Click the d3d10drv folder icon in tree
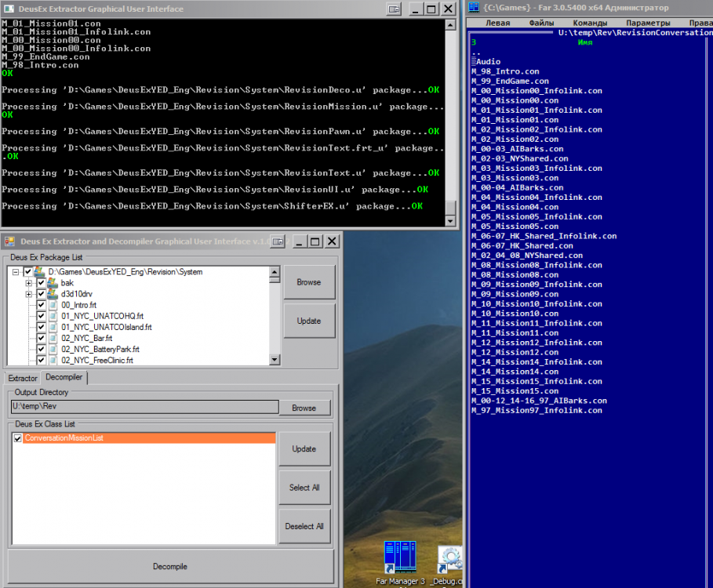713x588 pixels. [x=53, y=294]
